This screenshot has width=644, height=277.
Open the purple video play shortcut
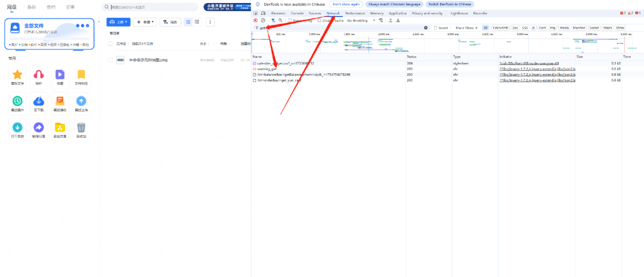60,77
